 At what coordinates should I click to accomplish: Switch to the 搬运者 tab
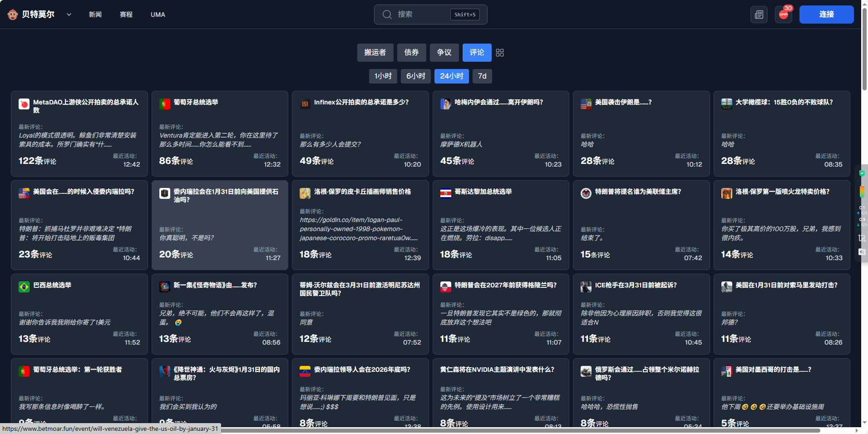coord(375,53)
